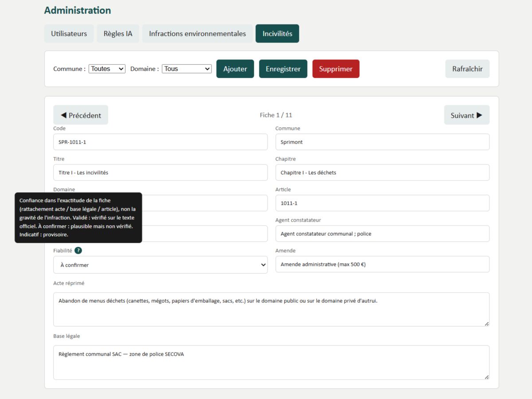Edit the Chapitre field
Image resolution: width=532 pixels, height=399 pixels.
383,172
